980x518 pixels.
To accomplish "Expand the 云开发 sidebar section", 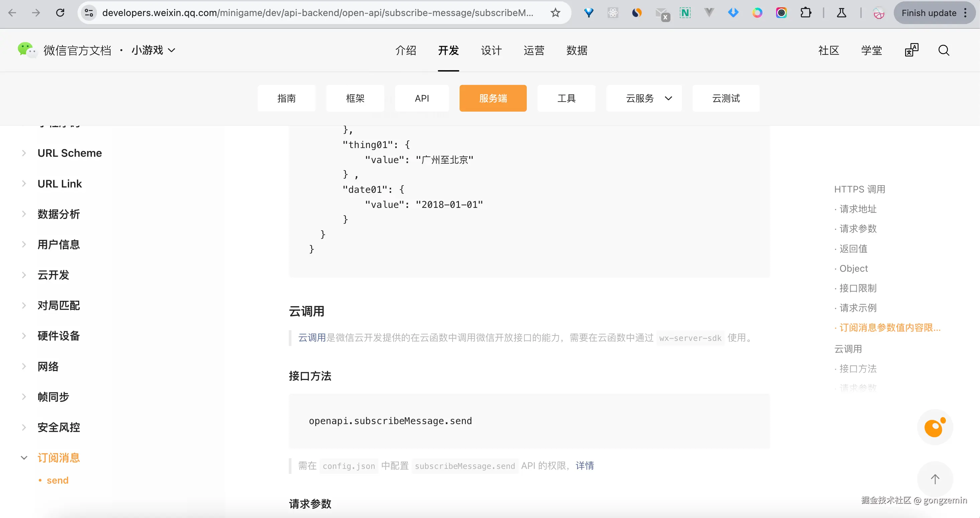I will pyautogui.click(x=53, y=275).
